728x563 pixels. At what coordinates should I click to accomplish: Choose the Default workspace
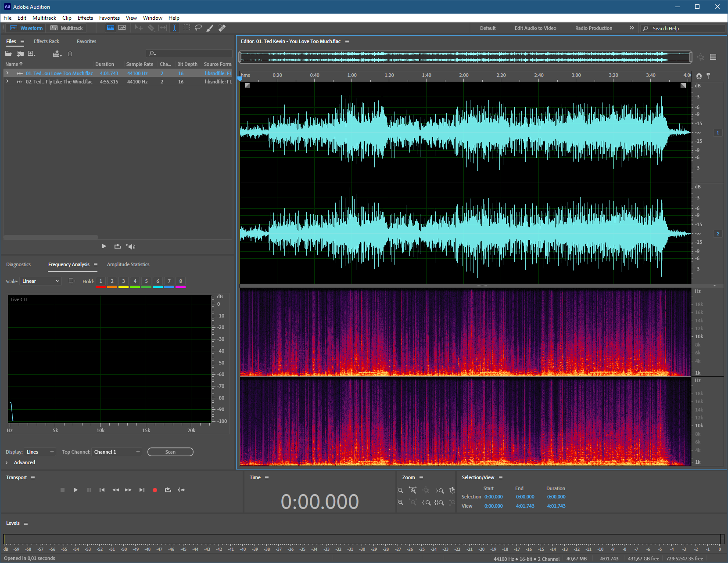pyautogui.click(x=488, y=28)
